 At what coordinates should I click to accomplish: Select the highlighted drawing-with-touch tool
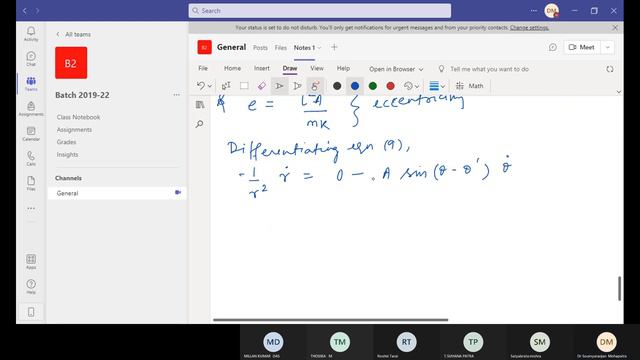[x=316, y=86]
